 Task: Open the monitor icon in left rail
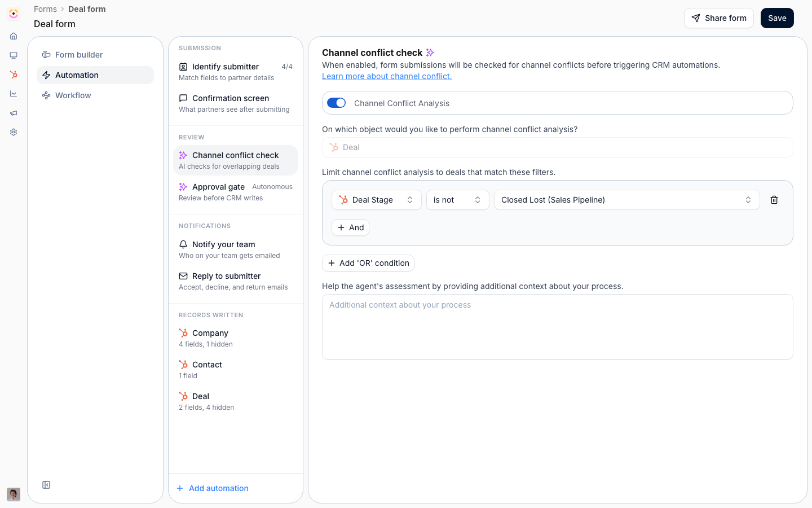(x=14, y=55)
